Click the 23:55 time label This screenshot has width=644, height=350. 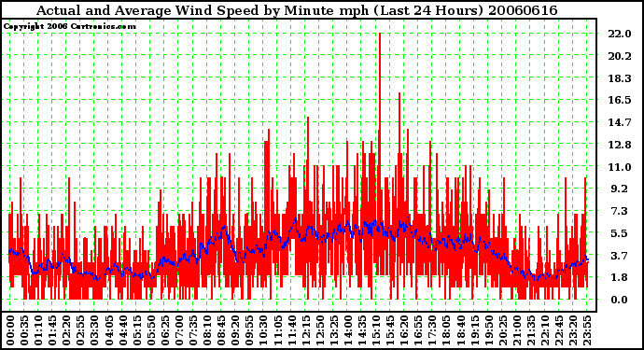click(x=588, y=330)
